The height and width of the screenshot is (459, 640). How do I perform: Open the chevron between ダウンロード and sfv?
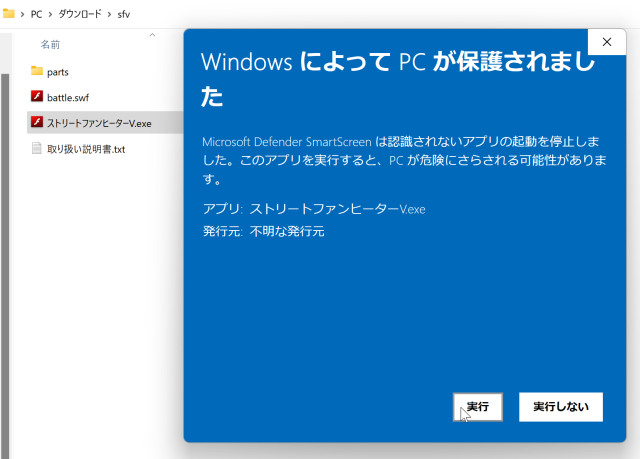109,14
